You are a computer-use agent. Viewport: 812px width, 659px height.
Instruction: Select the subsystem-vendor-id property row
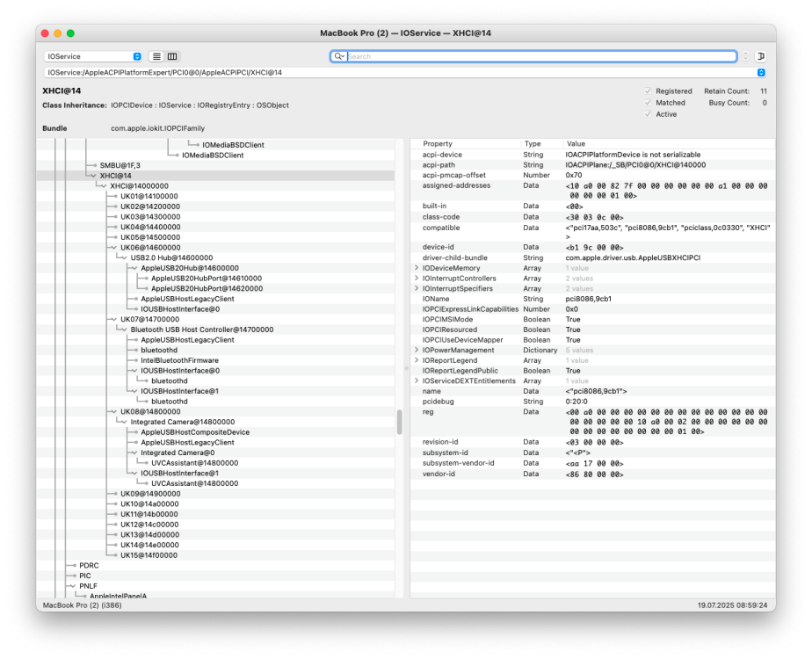(593, 463)
